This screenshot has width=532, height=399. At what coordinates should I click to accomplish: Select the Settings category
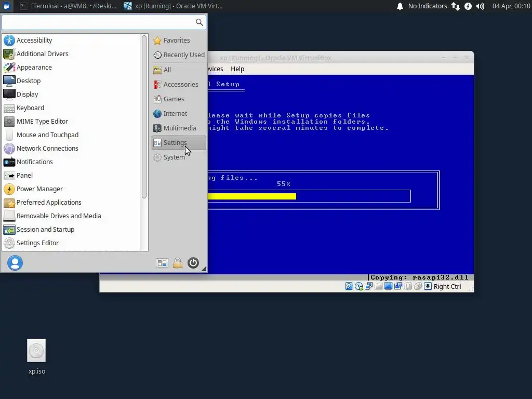click(179, 143)
